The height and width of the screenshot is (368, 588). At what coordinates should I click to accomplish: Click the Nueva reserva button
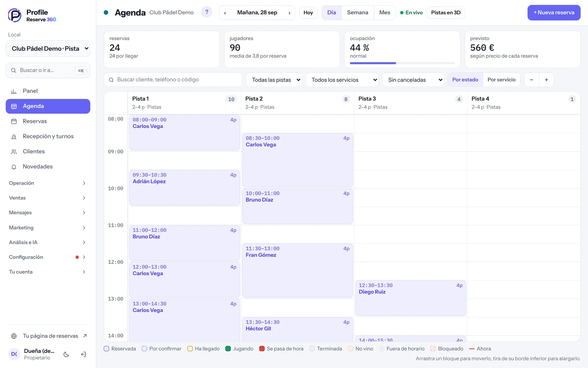[x=554, y=13]
